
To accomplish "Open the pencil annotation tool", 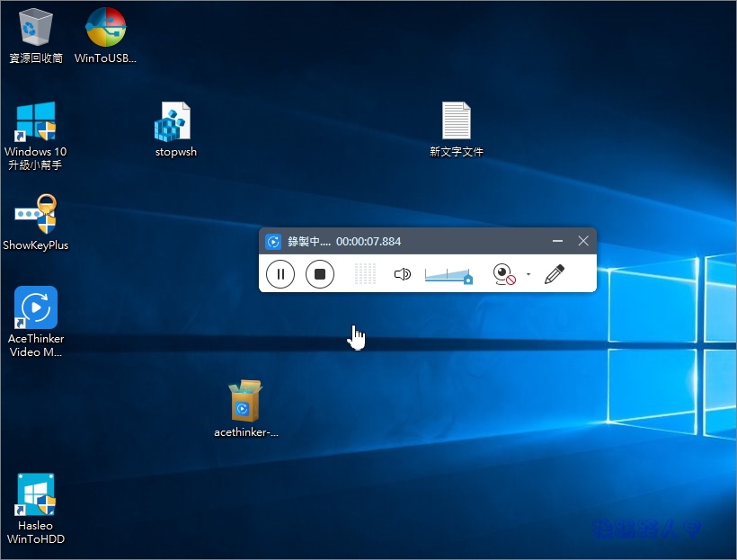I will pos(555,274).
